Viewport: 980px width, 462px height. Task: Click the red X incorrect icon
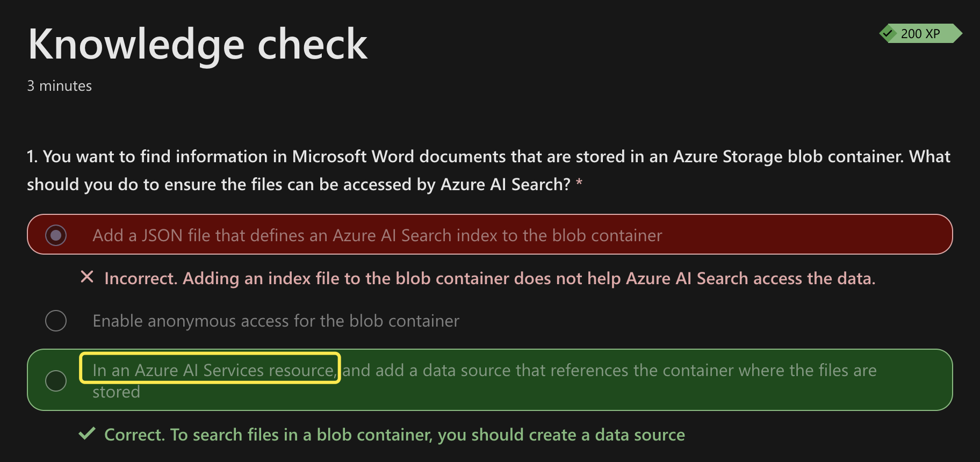pos(87,277)
